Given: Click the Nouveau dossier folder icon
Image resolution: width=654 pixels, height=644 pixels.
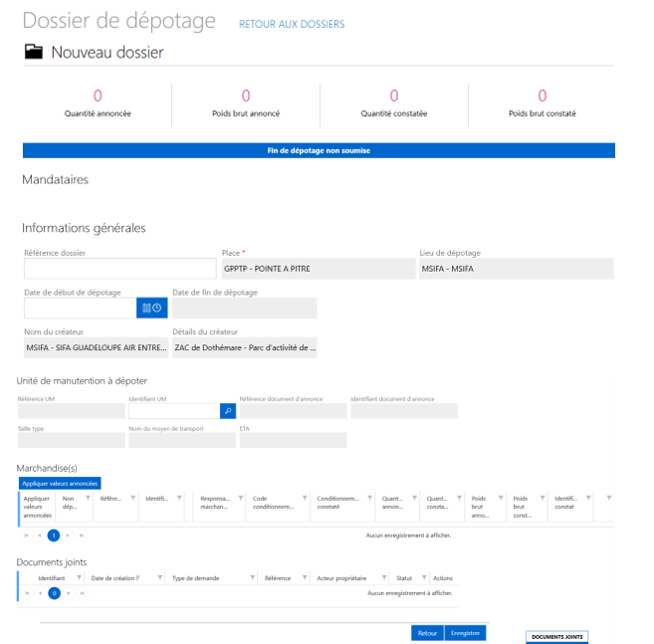Looking at the screenshot, I should click(34, 52).
